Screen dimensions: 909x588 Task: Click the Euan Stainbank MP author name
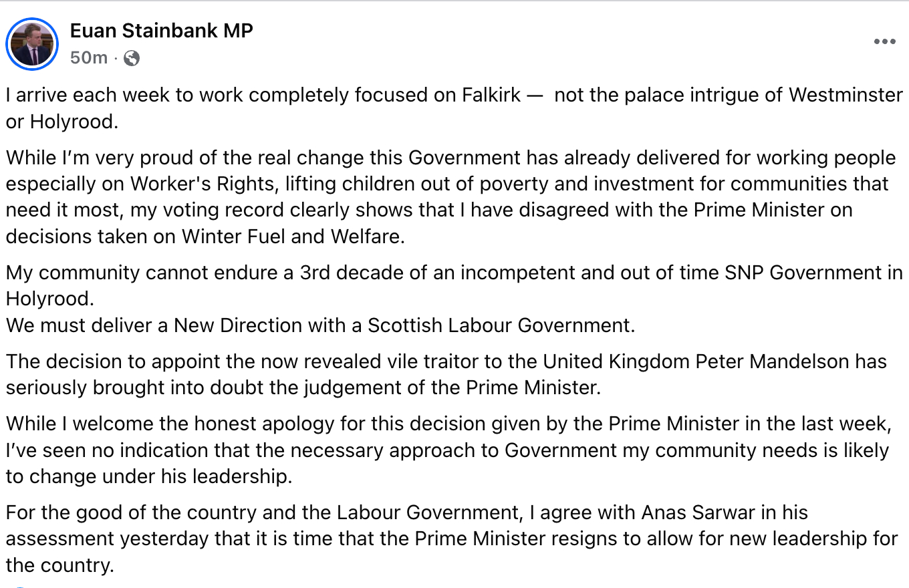click(161, 31)
